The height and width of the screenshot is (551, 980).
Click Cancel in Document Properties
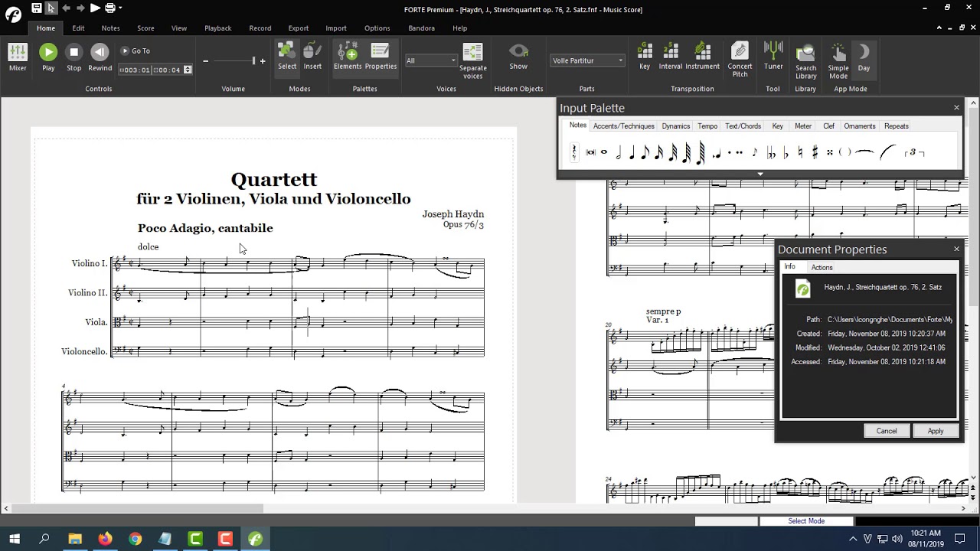coord(887,431)
